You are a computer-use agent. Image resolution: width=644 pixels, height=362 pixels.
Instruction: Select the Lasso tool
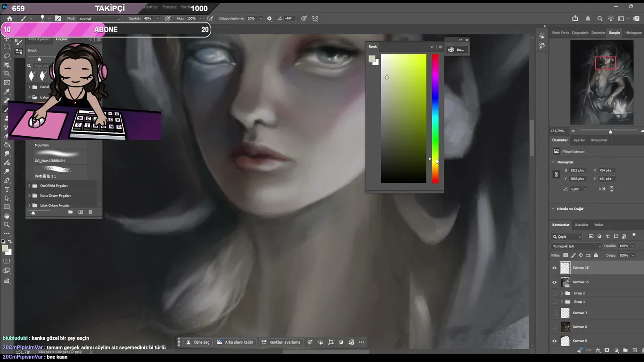[x=7, y=56]
